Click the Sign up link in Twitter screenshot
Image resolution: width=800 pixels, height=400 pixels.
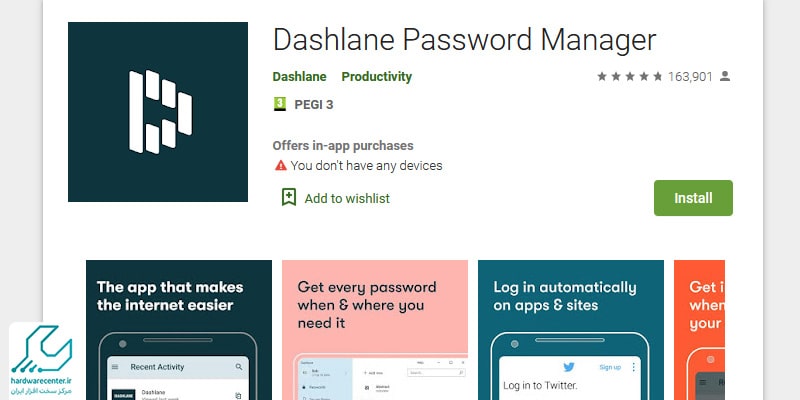click(610, 367)
